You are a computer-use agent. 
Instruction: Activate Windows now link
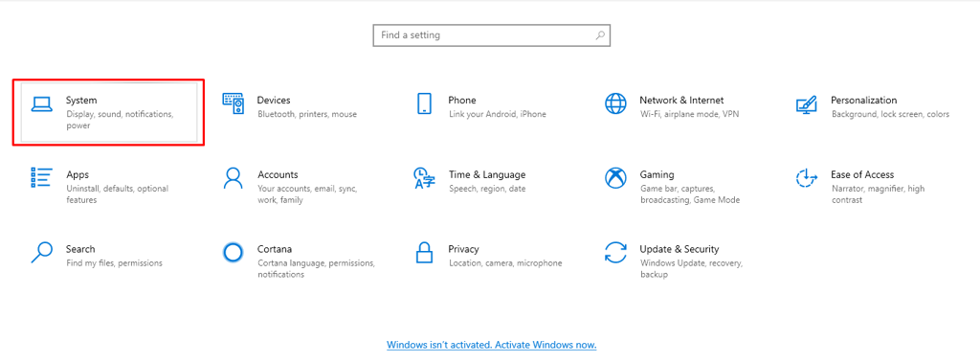click(x=492, y=345)
